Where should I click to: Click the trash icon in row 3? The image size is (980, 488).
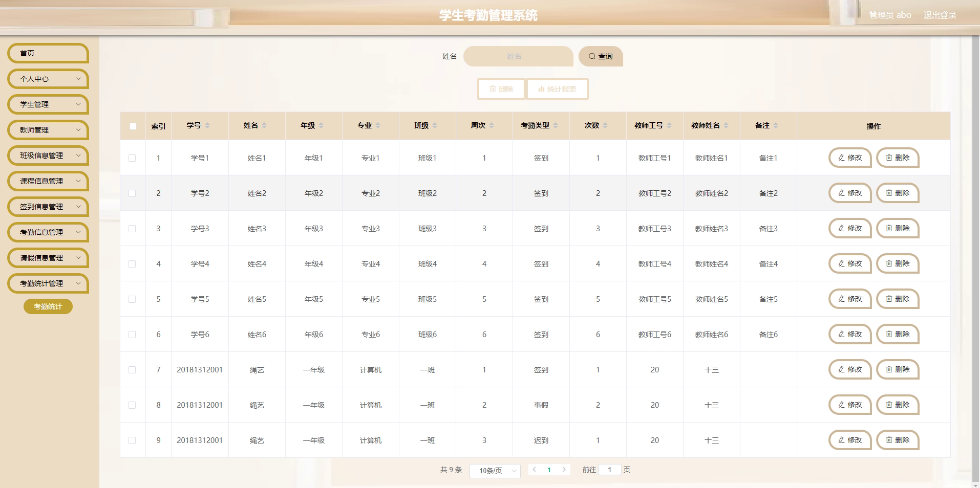[x=889, y=228]
